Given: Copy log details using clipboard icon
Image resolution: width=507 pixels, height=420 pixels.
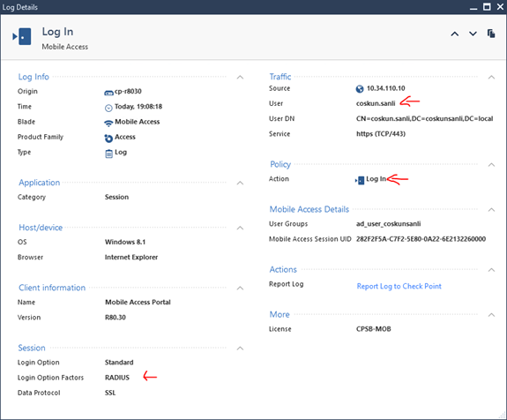Looking at the screenshot, I should tap(491, 34).
